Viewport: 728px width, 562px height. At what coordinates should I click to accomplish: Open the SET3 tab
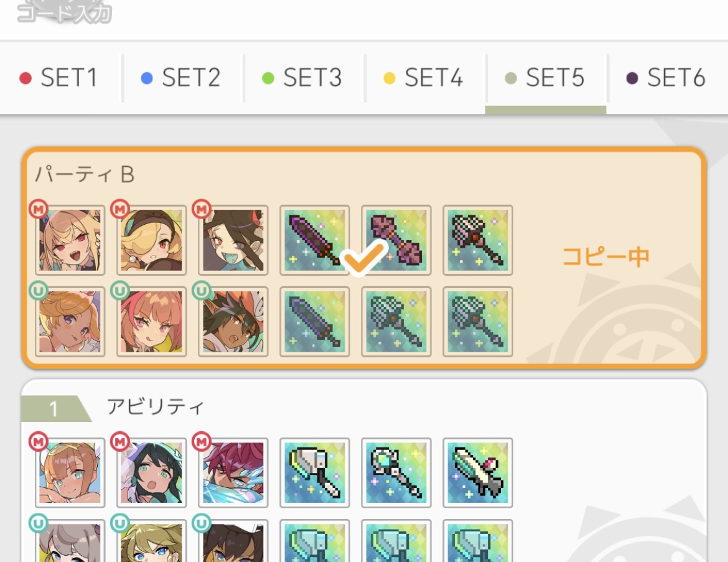[x=303, y=78]
